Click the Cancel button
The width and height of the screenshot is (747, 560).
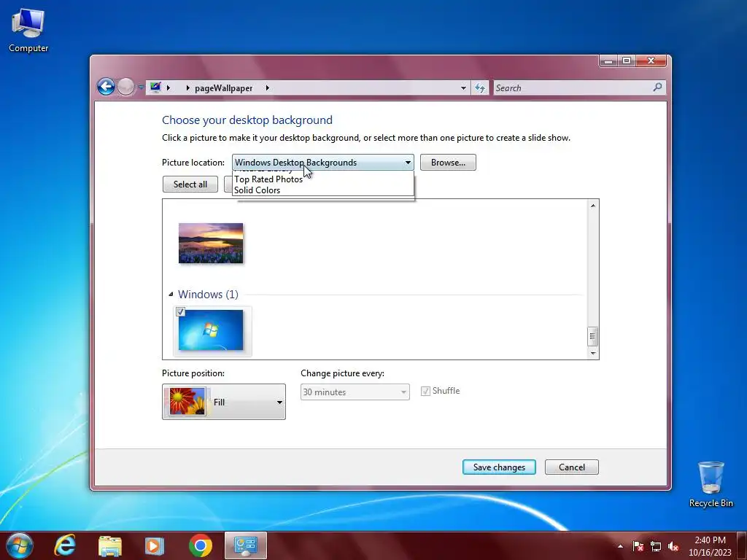[572, 467]
